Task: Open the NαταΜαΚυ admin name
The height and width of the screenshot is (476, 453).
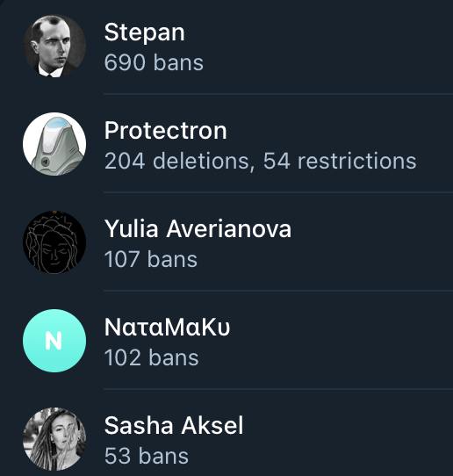Action: tap(167, 328)
